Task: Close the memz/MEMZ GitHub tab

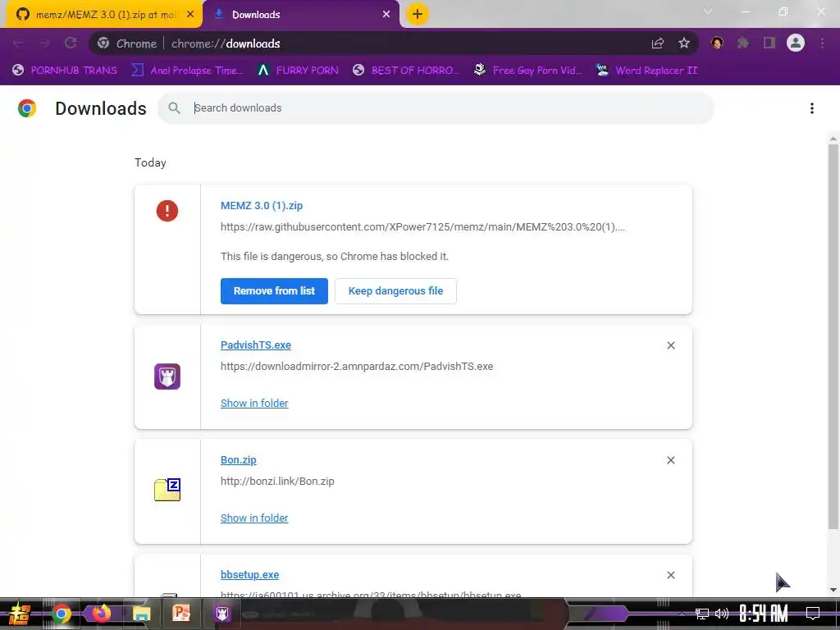Action: 190,15
